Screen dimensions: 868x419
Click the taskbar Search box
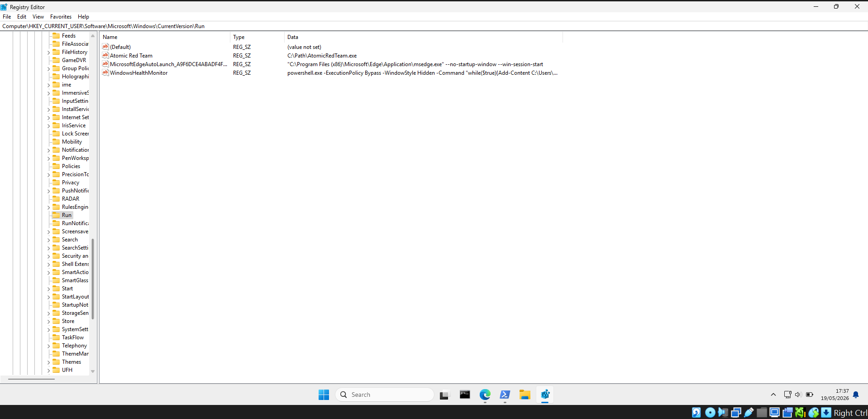[384, 395]
